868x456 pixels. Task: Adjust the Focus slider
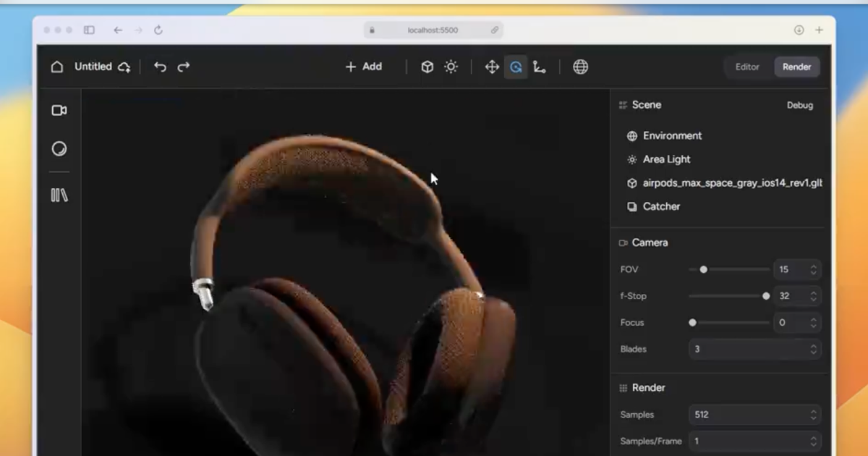pyautogui.click(x=729, y=322)
